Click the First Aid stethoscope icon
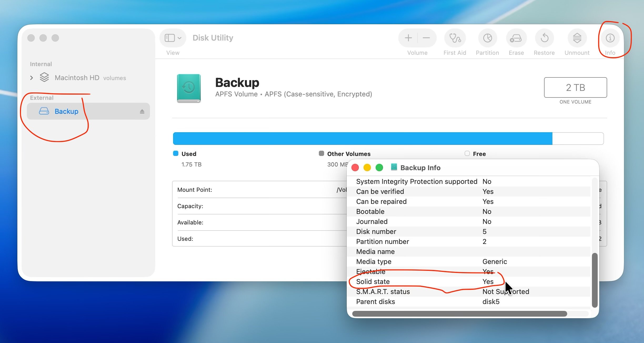 point(455,38)
